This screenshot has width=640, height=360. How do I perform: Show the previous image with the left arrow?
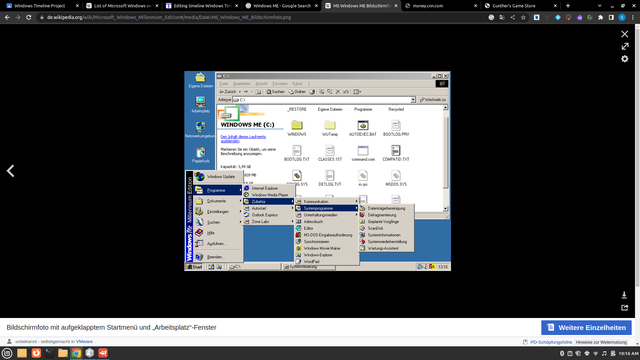[11, 171]
